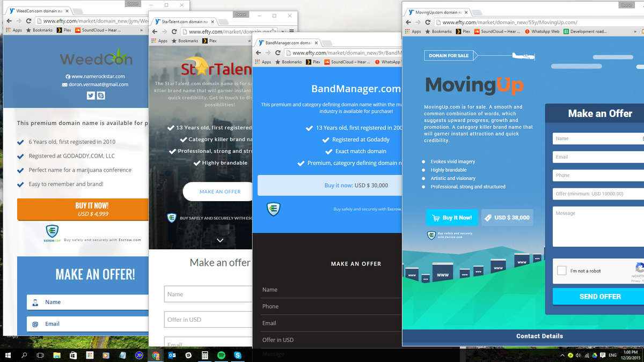Click Contact Details heading on MovingUp

[539, 336]
